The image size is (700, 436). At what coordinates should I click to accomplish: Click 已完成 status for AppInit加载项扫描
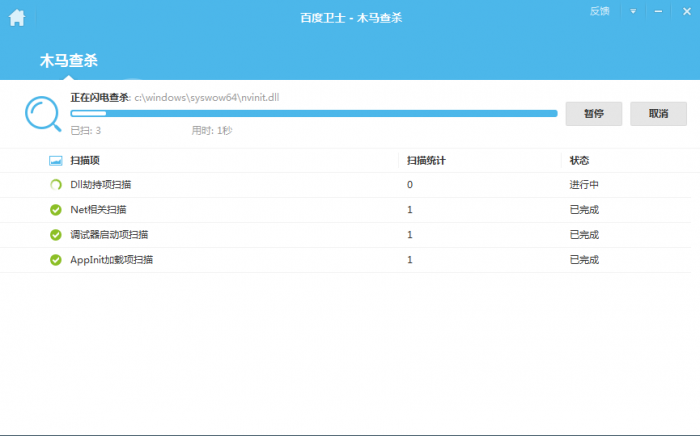pyautogui.click(x=584, y=260)
